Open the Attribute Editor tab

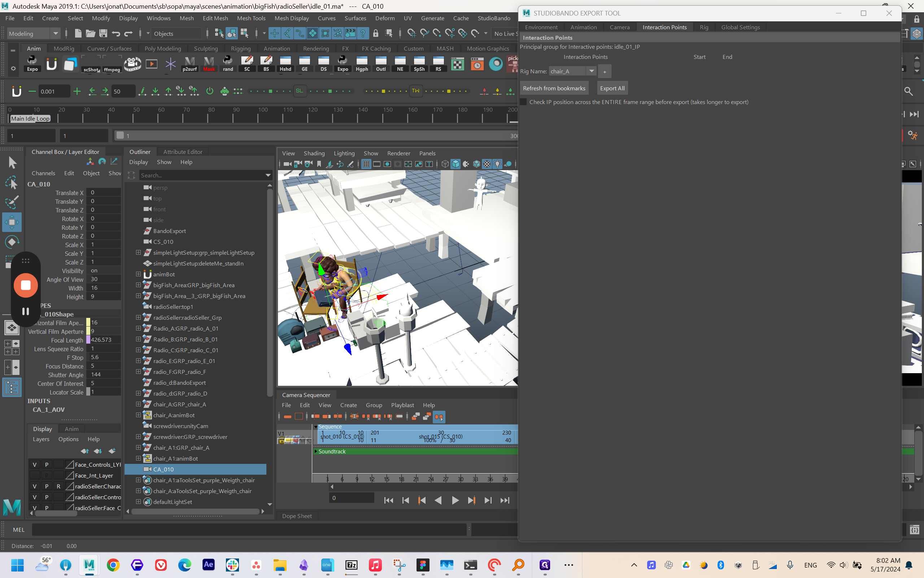183,152
